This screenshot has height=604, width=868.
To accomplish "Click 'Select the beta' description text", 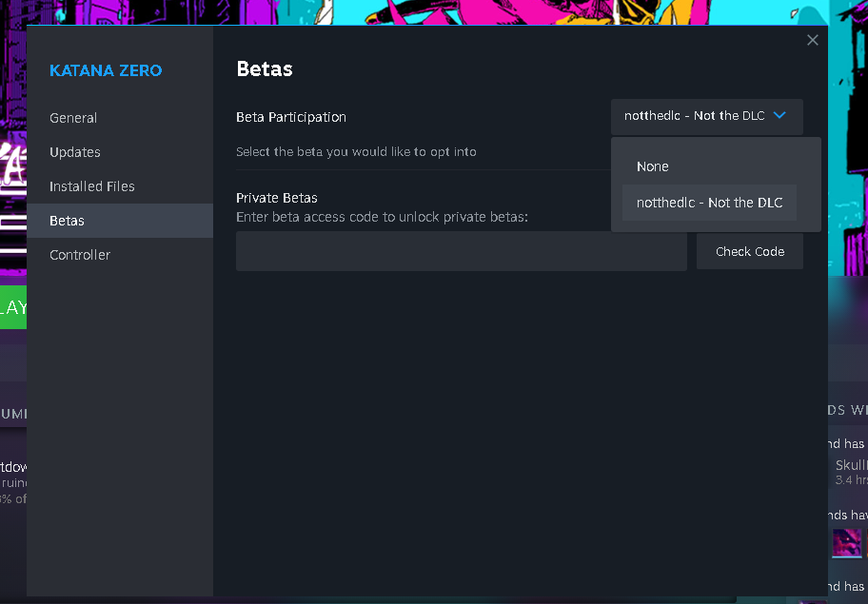I will pyautogui.click(x=356, y=151).
